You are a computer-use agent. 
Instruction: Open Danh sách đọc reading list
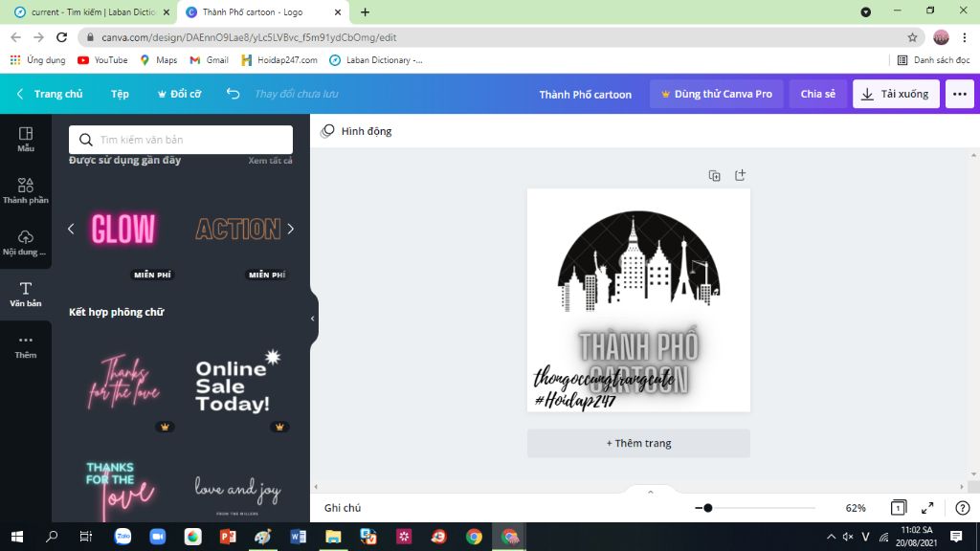pos(934,60)
